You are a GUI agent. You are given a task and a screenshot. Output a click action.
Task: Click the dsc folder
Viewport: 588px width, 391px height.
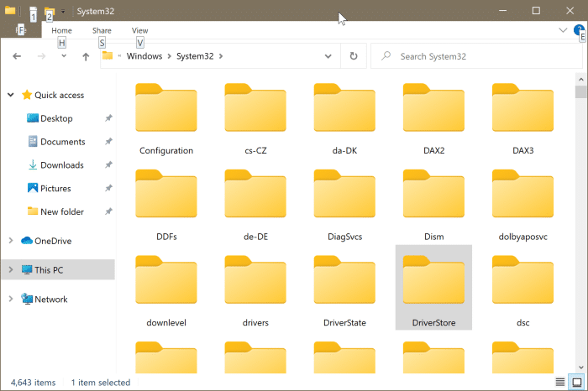coord(522,292)
